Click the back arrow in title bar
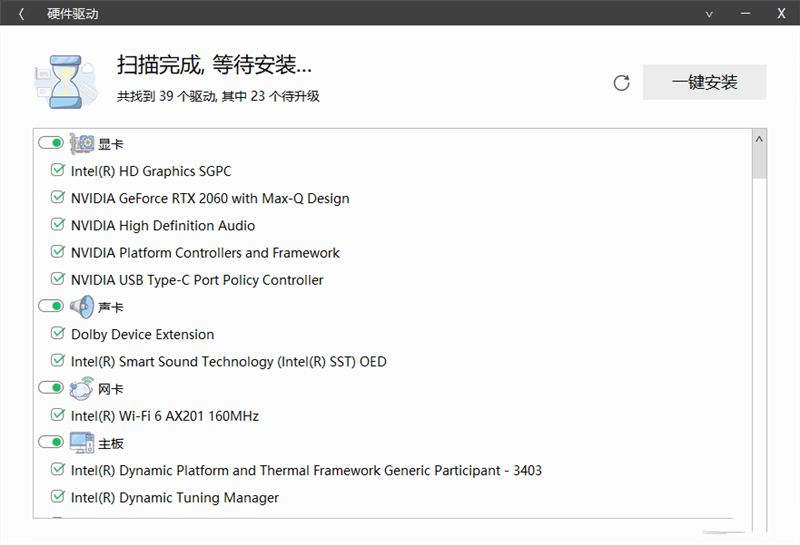 [x=21, y=14]
